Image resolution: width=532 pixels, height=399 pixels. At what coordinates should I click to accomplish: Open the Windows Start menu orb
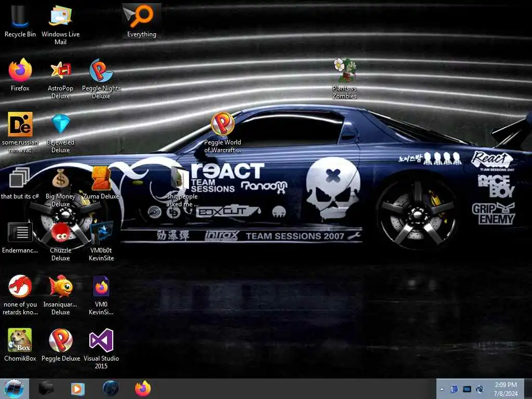pyautogui.click(x=14, y=389)
